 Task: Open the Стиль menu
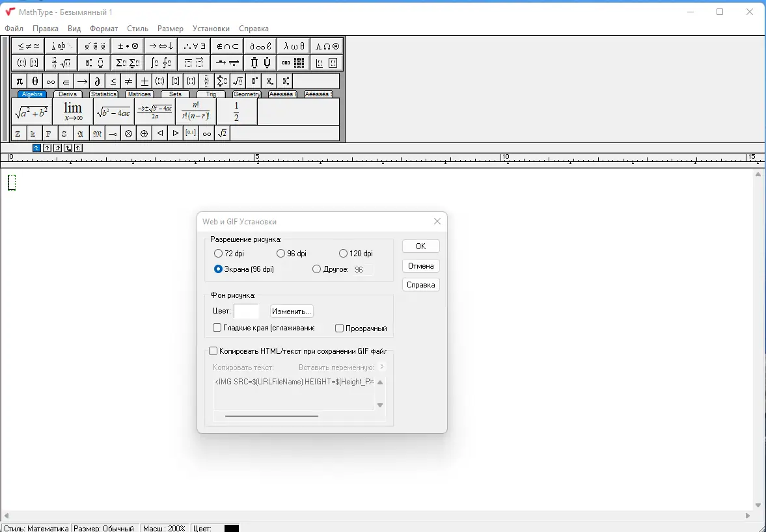click(x=138, y=29)
